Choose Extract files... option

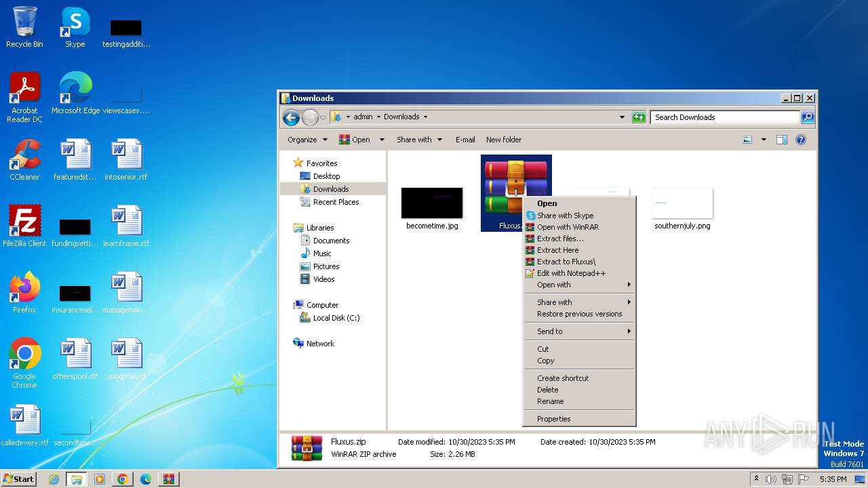(x=579, y=239)
